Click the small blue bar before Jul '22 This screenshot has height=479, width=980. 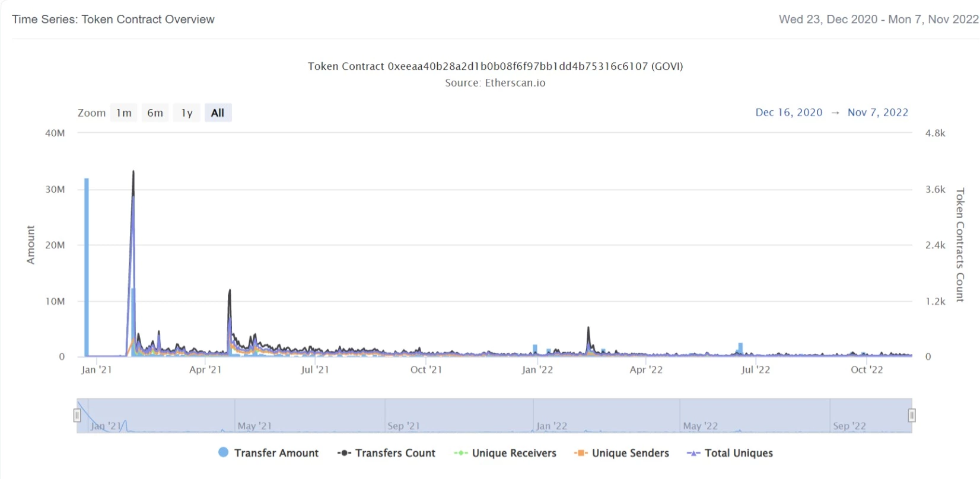(x=740, y=349)
